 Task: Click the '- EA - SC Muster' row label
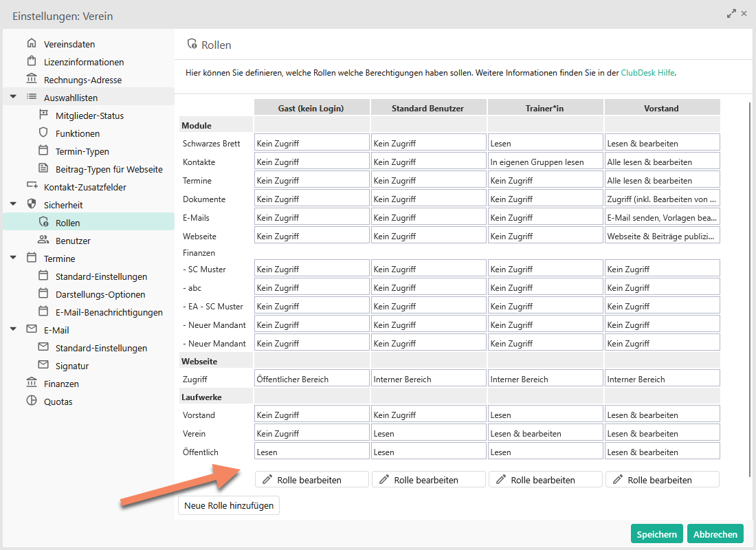[212, 306]
